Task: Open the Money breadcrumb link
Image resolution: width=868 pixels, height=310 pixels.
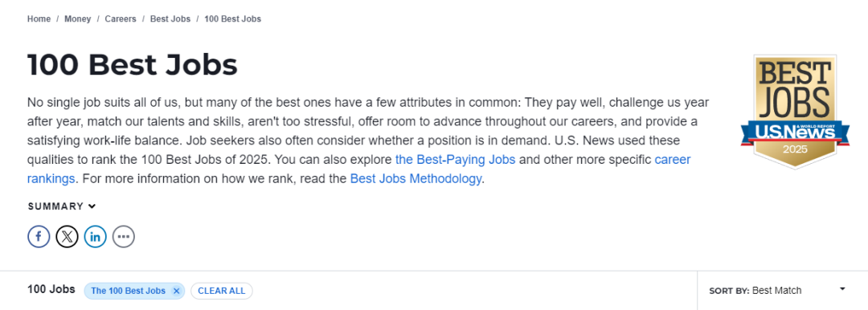Action: [77, 18]
